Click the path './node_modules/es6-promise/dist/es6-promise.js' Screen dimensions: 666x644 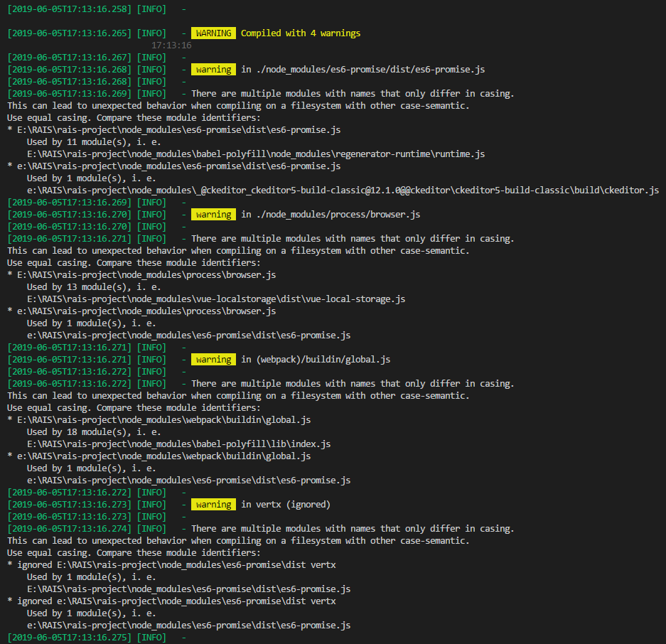tap(371, 69)
